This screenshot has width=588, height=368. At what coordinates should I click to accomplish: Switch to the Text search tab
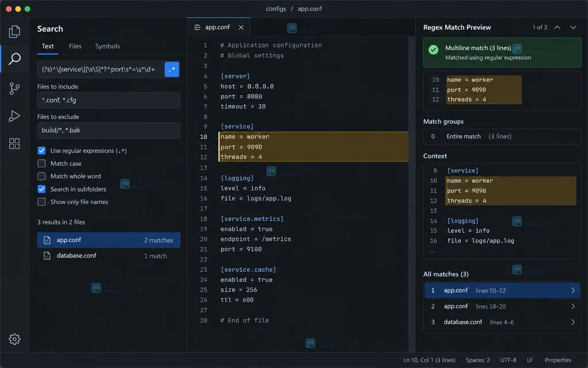click(48, 46)
